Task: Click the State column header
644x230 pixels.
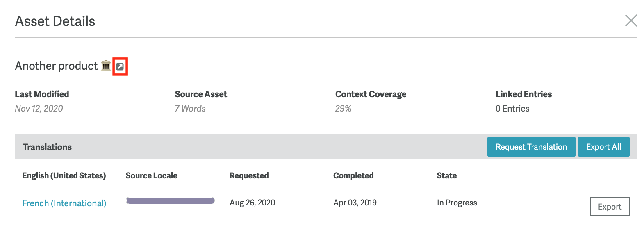Action: (446, 175)
